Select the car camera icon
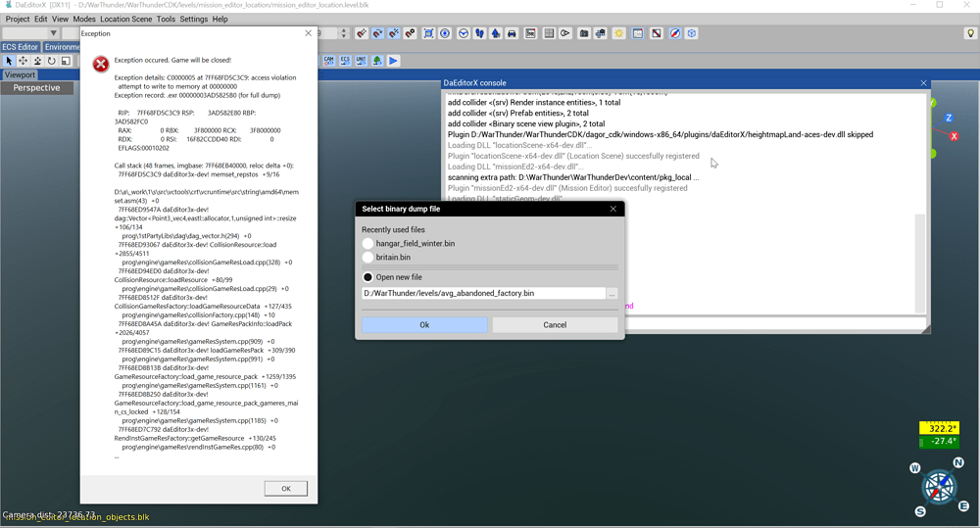Viewport: 980px width, 528px height. click(512, 33)
